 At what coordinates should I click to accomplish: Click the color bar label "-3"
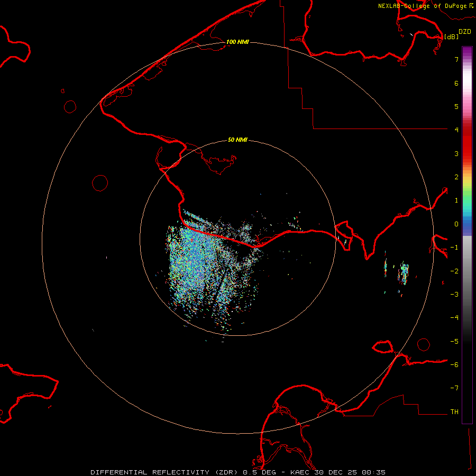(x=454, y=295)
